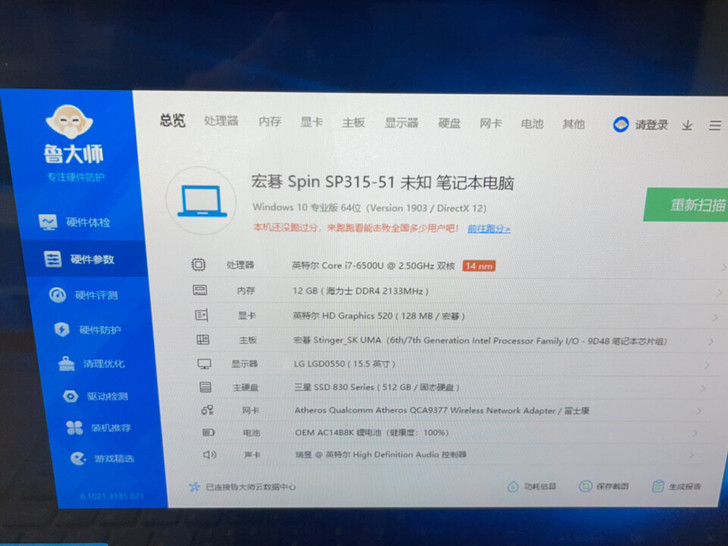Click 12 GB DDR4 2133MHz memory text
Image resolution: width=728 pixels, height=546 pixels.
(361, 291)
